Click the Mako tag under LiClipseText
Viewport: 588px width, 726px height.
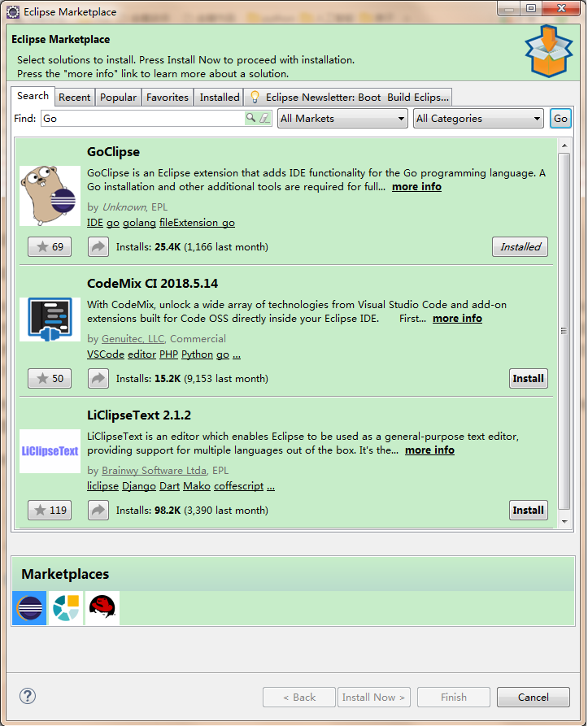197,486
